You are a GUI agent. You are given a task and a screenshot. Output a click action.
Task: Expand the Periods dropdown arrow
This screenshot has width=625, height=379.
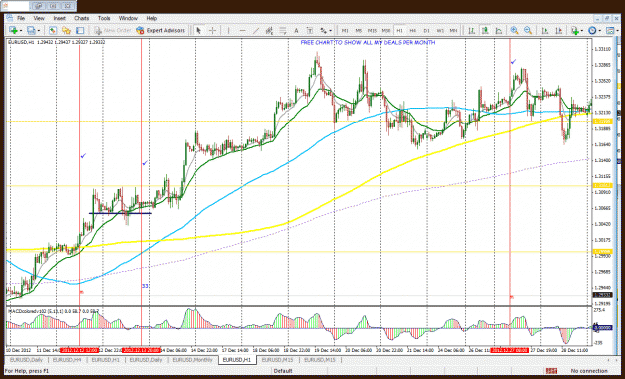(599, 31)
